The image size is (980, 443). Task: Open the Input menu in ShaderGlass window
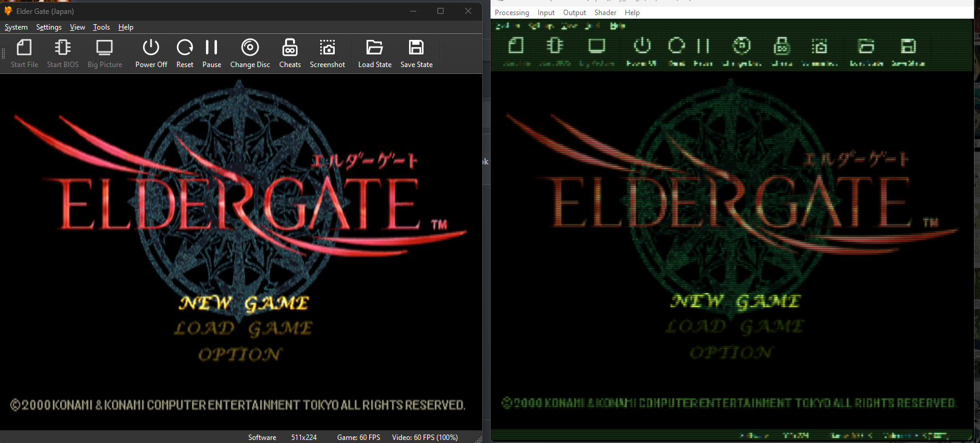[546, 13]
